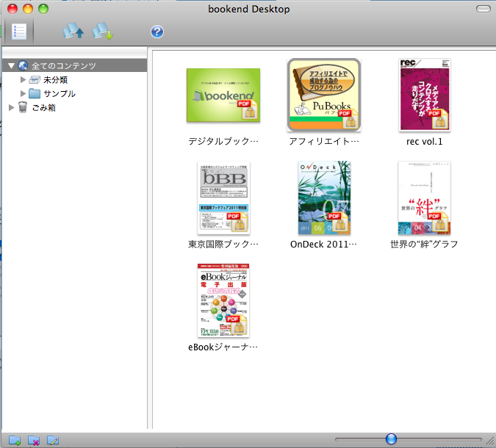Click the rename folder pencil icon

tap(53, 440)
